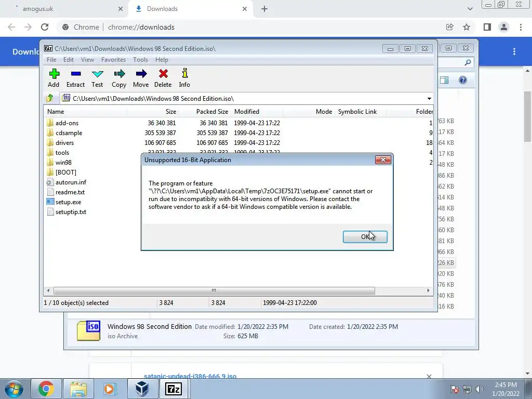Open the Favorites menu

tap(113, 60)
